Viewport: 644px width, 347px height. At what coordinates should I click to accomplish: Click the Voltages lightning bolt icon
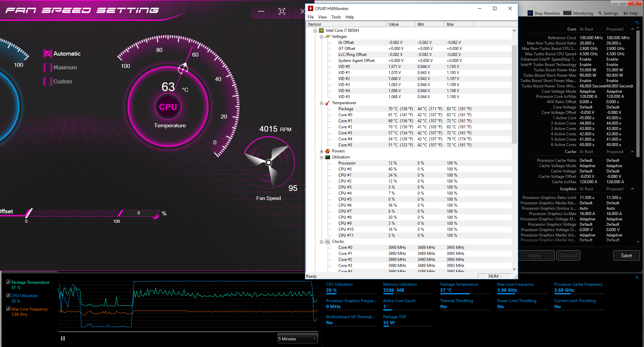(328, 37)
